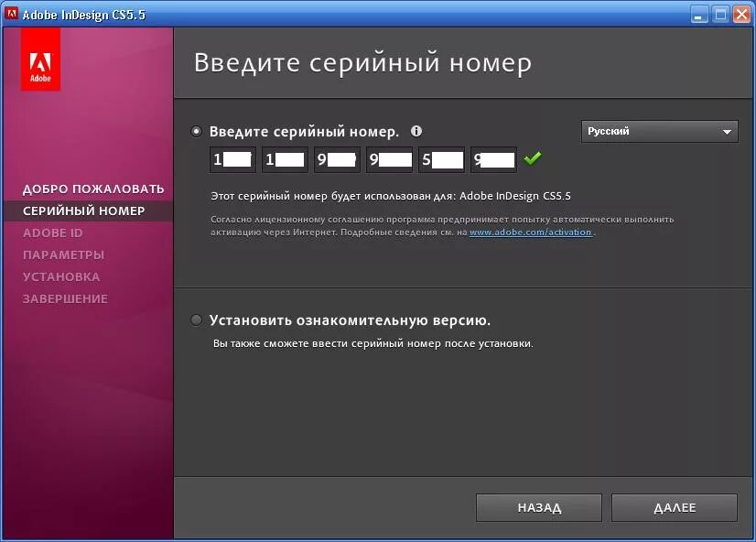Image resolution: width=756 pixels, height=542 pixels.
Task: Select the "СЕРИЙНЫЙ НОМЕР" step
Action: click(x=86, y=210)
